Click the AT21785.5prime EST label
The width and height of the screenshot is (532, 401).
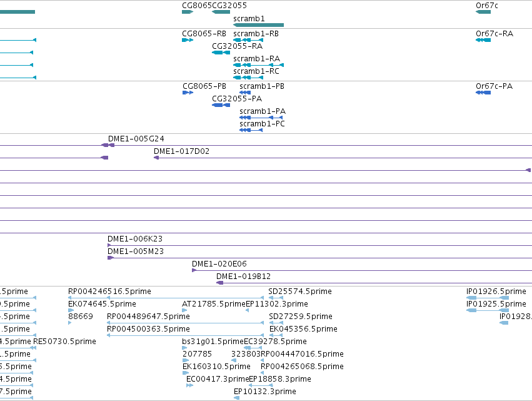pyautogui.click(x=214, y=304)
